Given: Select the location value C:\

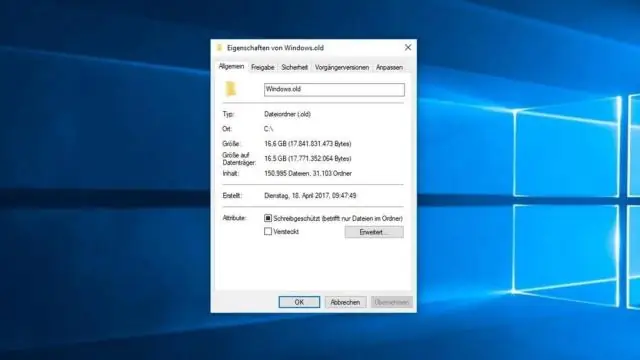Looking at the screenshot, I should 268,129.
